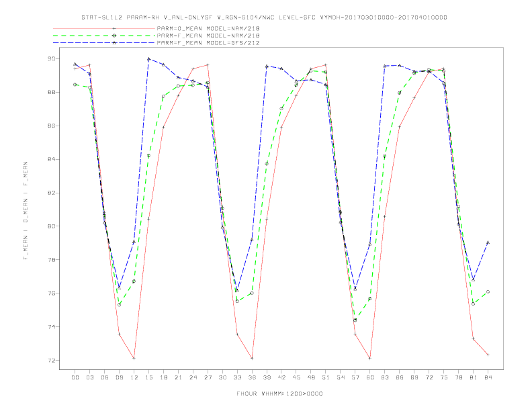Image resolution: width=532 pixels, height=411 pixels.
Task: Click x-axis forecast hour label 42
Action: 281,377
